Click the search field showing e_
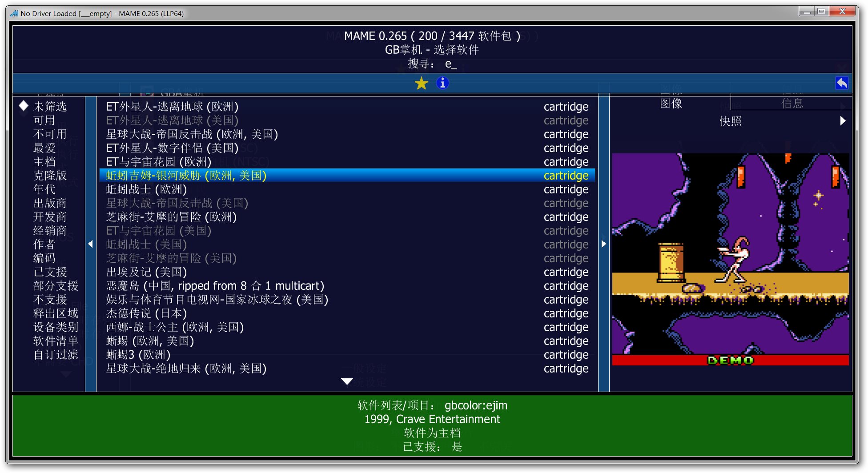 432,64
